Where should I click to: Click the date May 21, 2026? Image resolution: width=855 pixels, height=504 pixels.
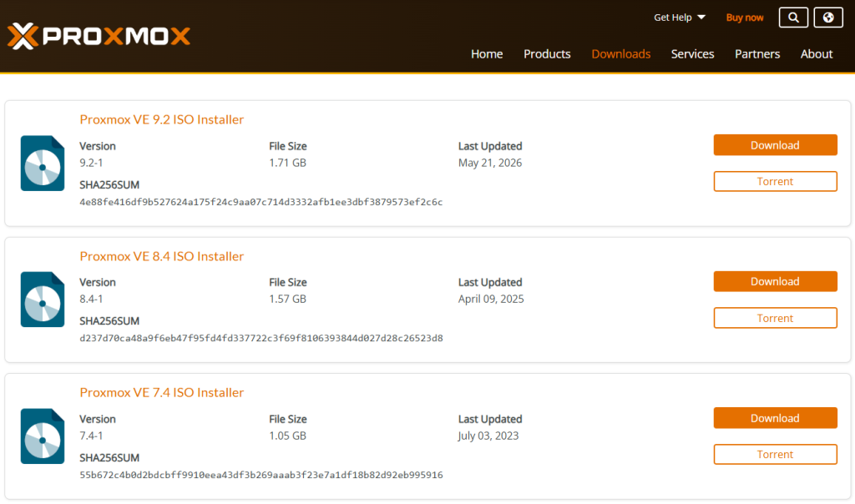pyautogui.click(x=489, y=163)
